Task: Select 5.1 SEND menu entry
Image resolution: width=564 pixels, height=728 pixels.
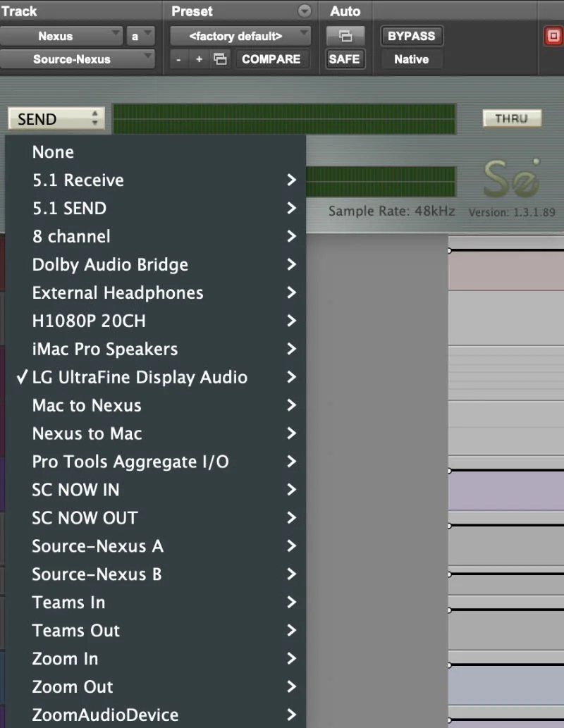Action: tap(156, 208)
